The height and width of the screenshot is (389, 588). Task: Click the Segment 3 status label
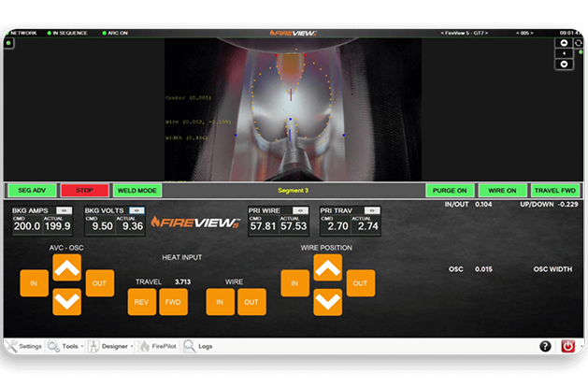coord(294,190)
